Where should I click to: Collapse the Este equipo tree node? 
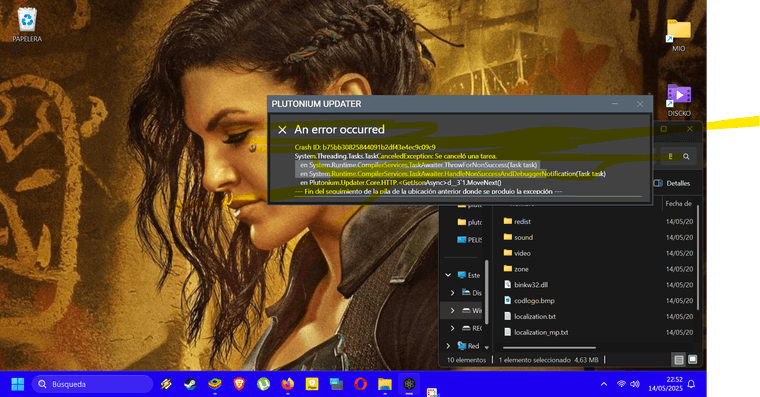tap(448, 275)
